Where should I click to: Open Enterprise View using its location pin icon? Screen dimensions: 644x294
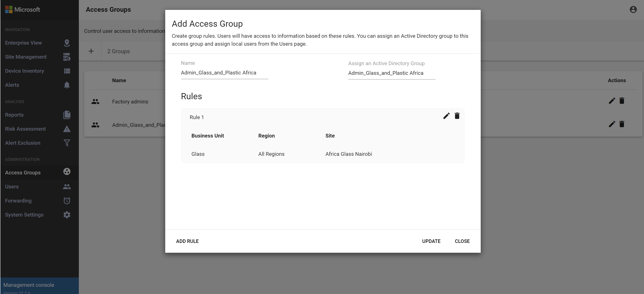tap(67, 43)
